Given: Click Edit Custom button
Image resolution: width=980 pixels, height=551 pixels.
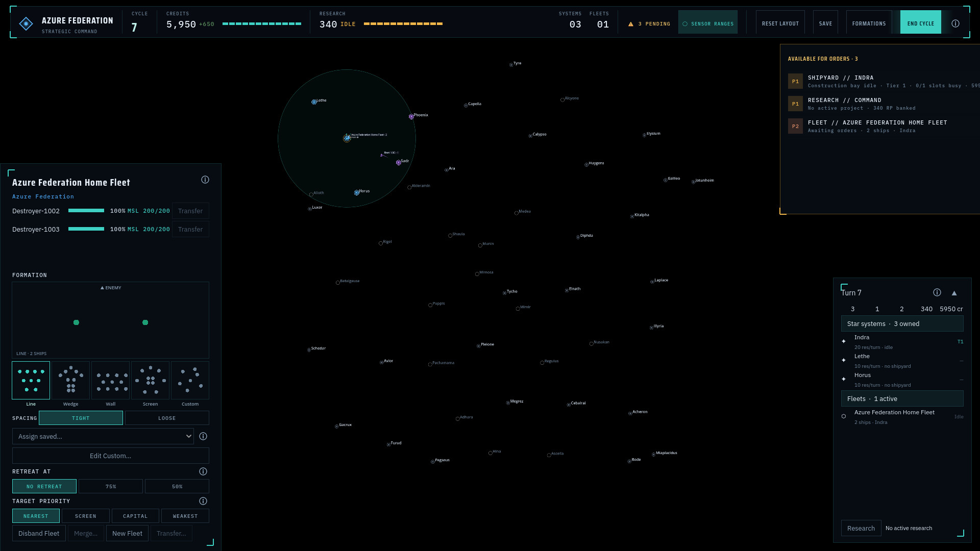Looking at the screenshot, I should coord(111,456).
